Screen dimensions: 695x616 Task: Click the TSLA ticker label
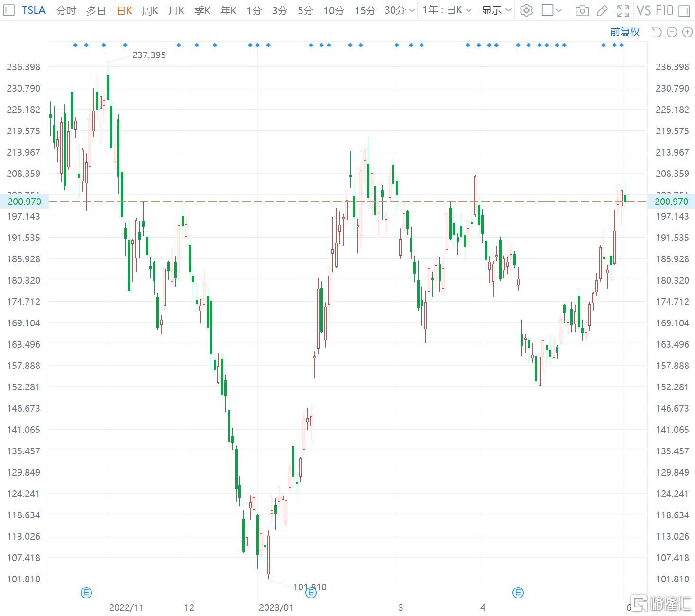coord(34,10)
